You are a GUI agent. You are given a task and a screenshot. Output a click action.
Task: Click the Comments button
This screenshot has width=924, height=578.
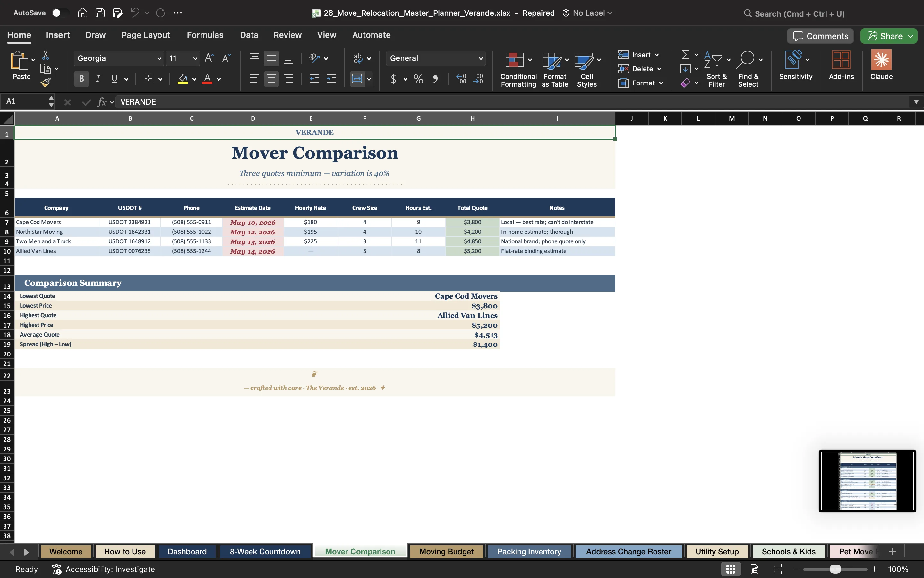pos(820,36)
